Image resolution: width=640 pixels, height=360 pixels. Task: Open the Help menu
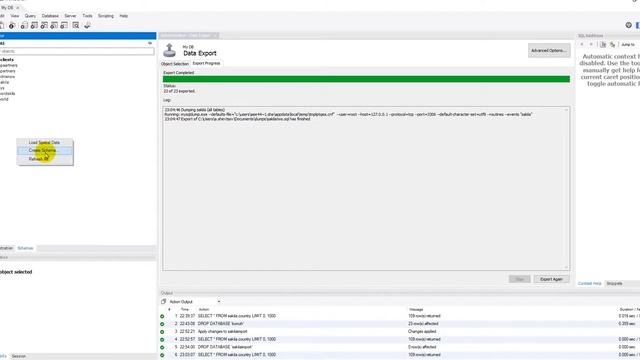pos(124,16)
